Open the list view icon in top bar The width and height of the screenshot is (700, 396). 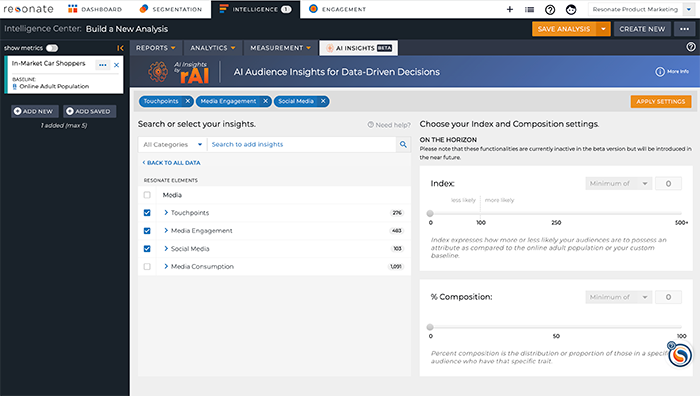click(529, 9)
